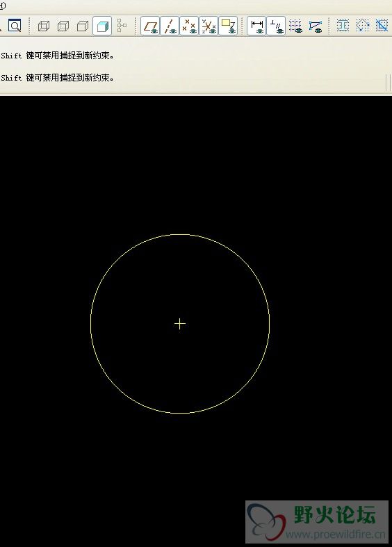Screen dimensions: 392x547
Task: Toggle datum point display
Action: (189, 26)
